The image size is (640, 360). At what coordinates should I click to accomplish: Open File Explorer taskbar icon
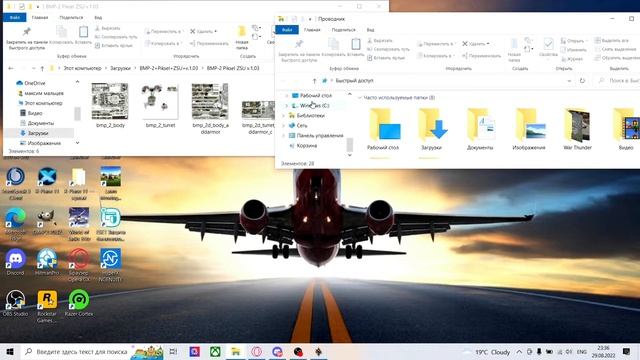click(236, 351)
